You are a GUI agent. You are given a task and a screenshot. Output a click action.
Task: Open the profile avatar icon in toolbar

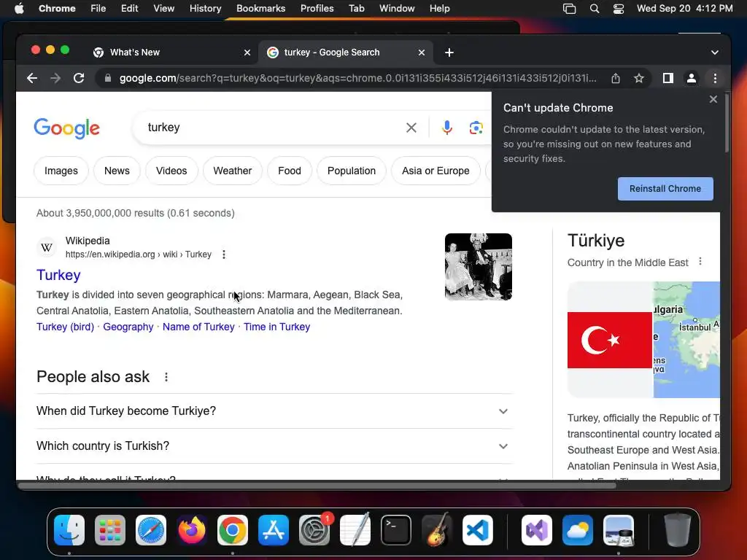pos(692,78)
